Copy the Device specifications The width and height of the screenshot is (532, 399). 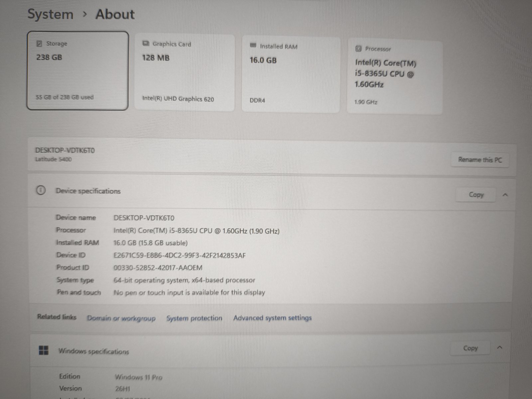click(476, 195)
